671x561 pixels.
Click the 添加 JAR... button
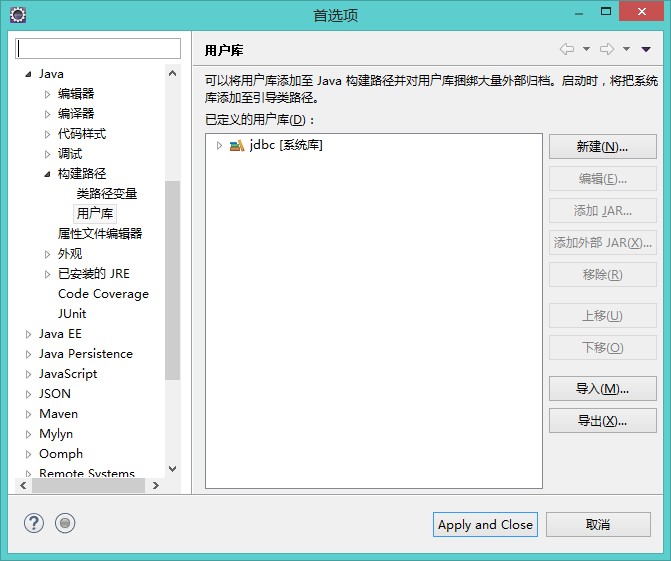coord(603,211)
